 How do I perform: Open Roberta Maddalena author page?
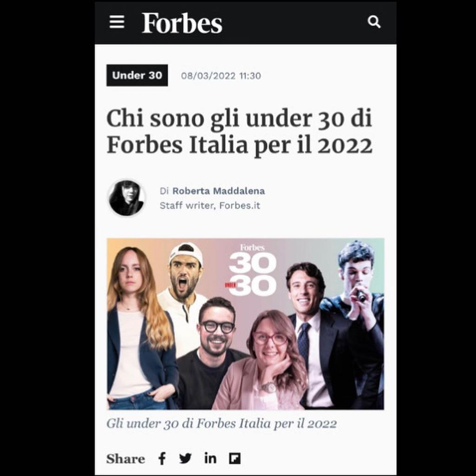218,191
